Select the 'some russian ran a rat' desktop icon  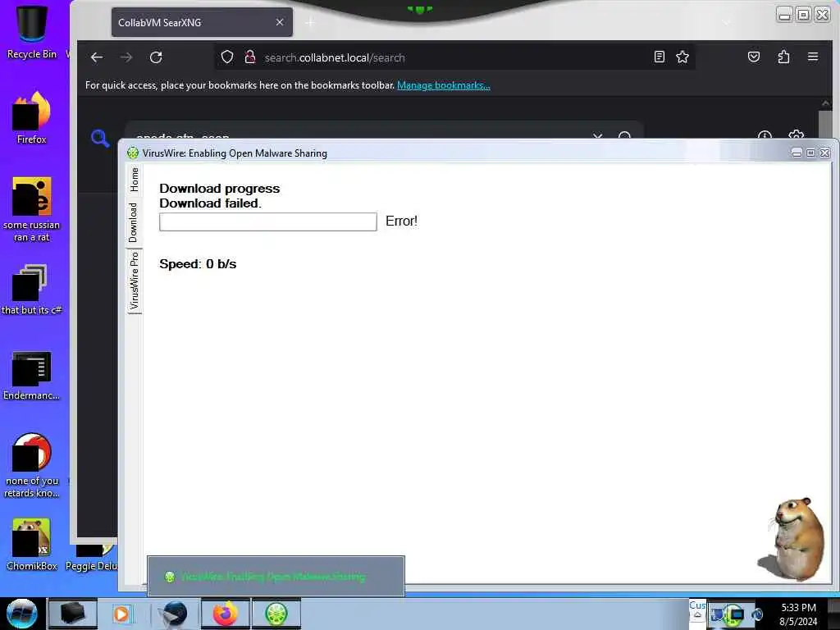pyautogui.click(x=32, y=209)
